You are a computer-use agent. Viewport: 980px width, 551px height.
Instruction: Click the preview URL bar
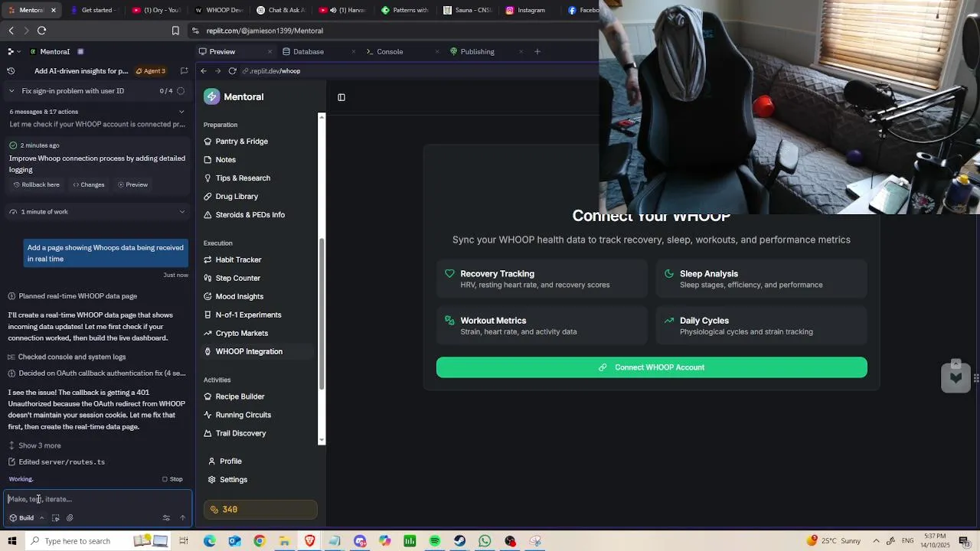[417, 71]
